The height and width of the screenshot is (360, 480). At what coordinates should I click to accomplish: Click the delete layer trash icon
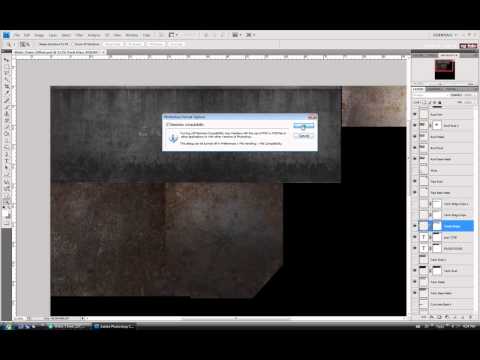470,317
